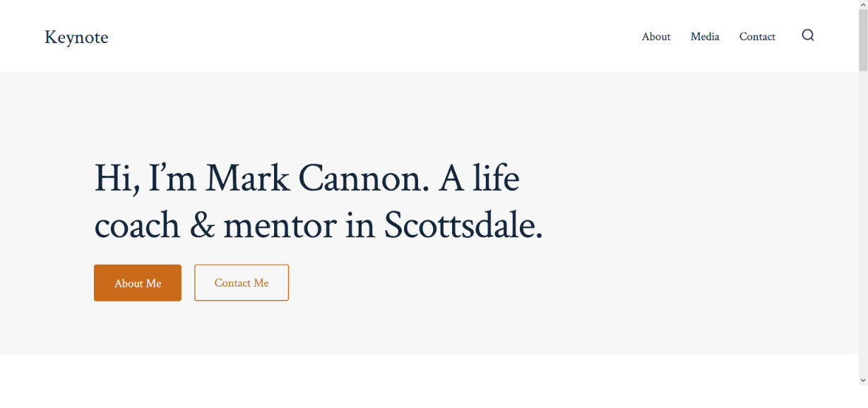The height and width of the screenshot is (408, 868).
Task: Go to the Keynote site logo
Action: (76, 37)
